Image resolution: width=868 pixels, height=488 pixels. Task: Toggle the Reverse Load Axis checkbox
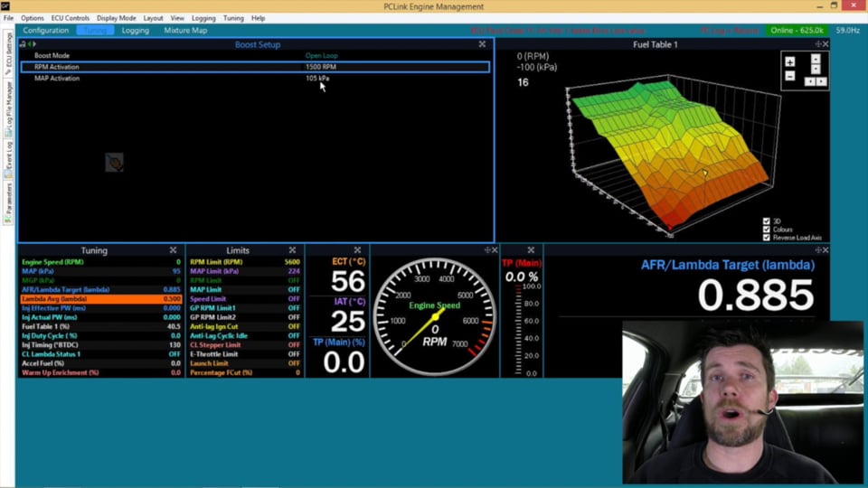[x=767, y=238]
